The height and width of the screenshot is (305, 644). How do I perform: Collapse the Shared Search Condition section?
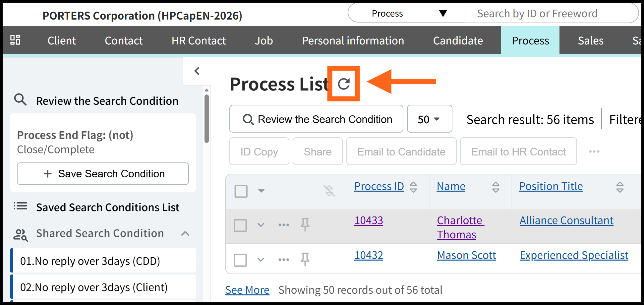(185, 233)
